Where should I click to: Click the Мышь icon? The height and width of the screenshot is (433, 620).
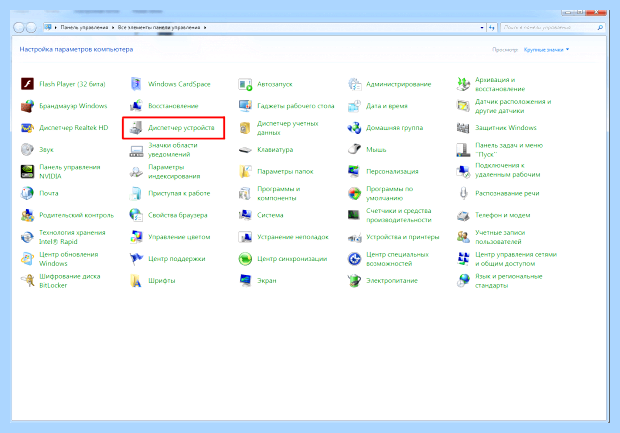354,149
